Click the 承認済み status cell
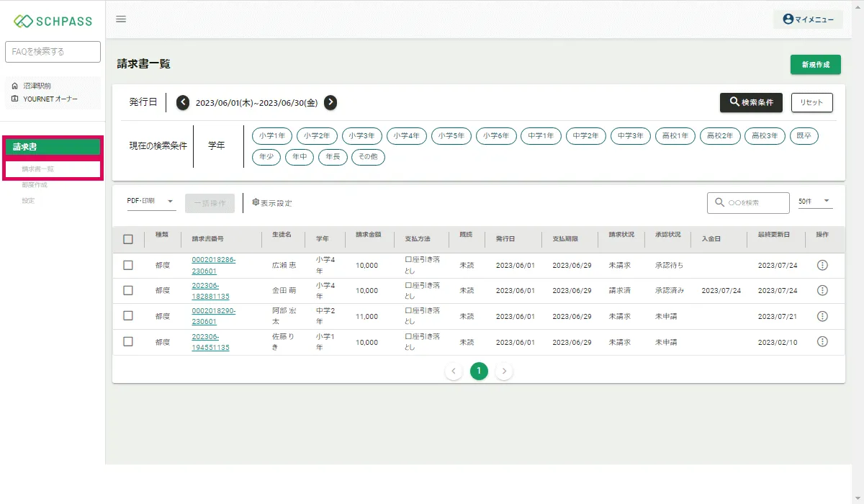864x504 pixels. (x=669, y=291)
